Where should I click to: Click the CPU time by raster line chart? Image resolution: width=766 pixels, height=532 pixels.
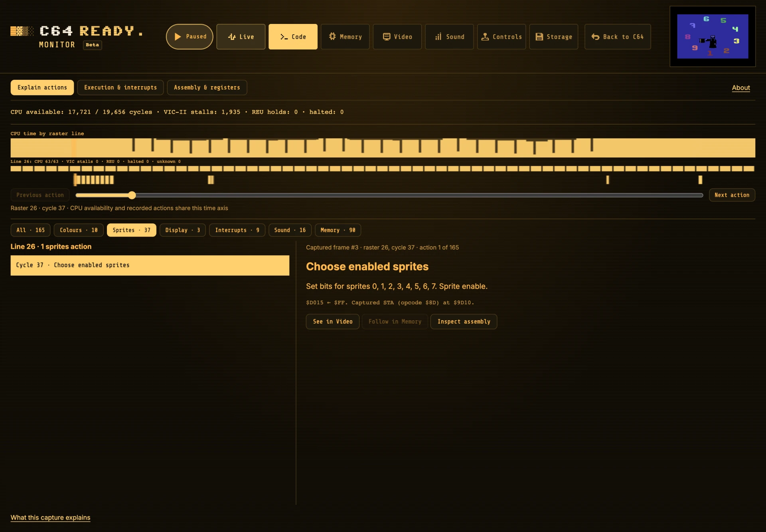383,148
